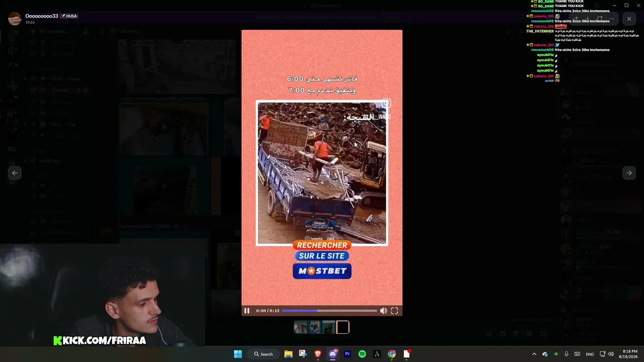Image resolution: width=644 pixels, height=362 pixels.
Task: Go to the previous media with left arrow
Action: [x=15, y=173]
